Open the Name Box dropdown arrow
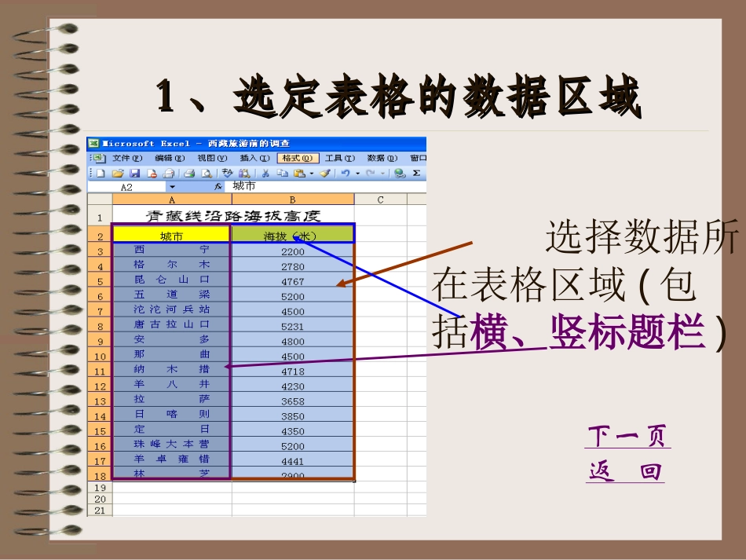The width and height of the screenshot is (746, 560). 172,187
